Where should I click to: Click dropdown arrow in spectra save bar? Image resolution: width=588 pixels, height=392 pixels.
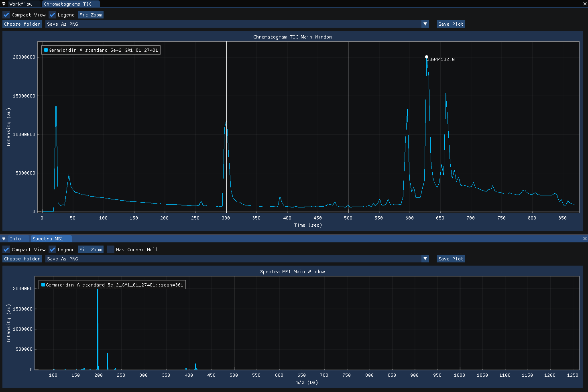pyautogui.click(x=425, y=259)
